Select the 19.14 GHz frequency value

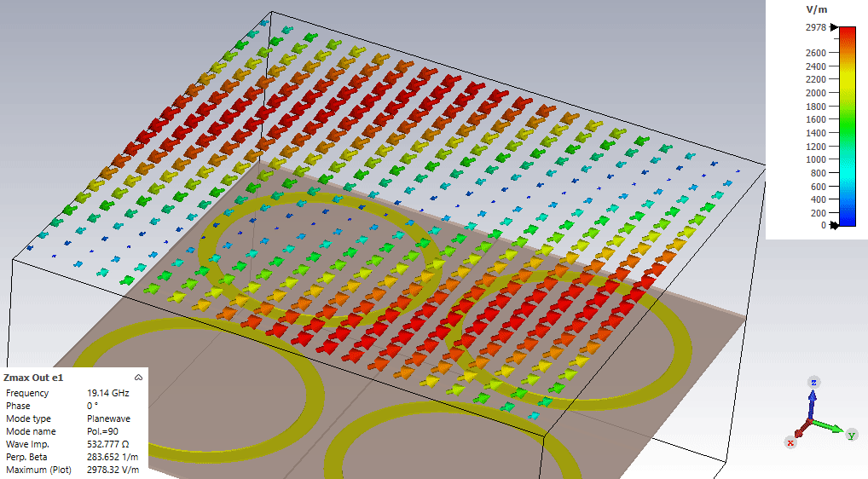point(108,393)
